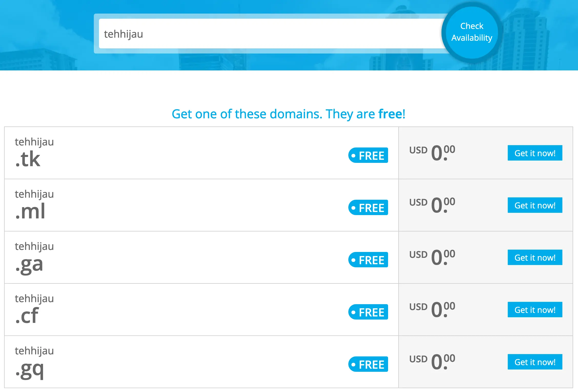Click Get it now for tehhijau.gq
The height and width of the screenshot is (392, 578).
click(x=535, y=362)
